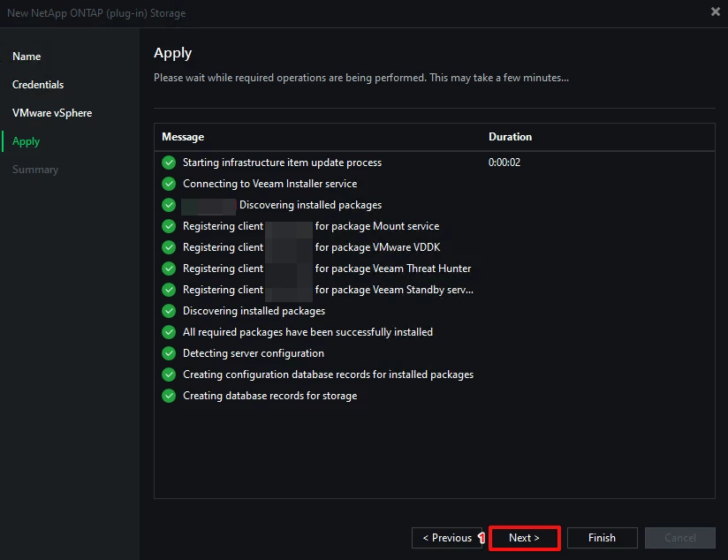Go back with the Previous button
This screenshot has height=560, width=728.
click(x=447, y=538)
